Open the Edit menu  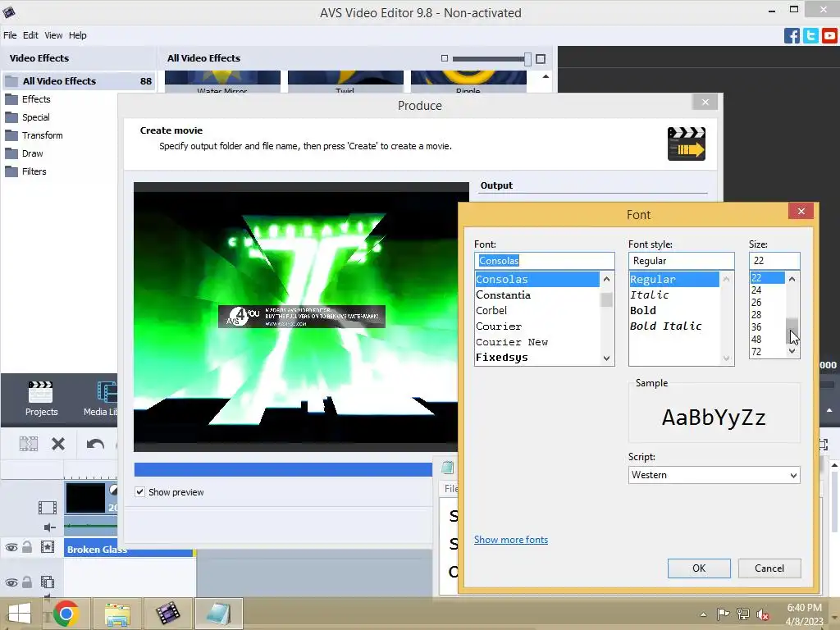30,35
